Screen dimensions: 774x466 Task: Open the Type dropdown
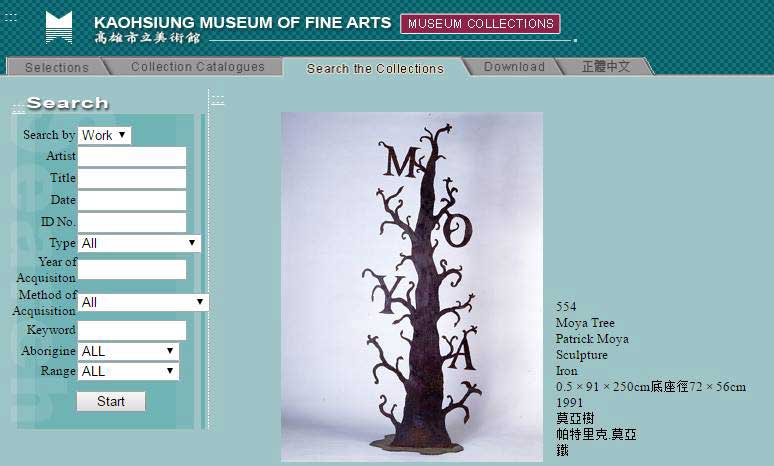139,243
